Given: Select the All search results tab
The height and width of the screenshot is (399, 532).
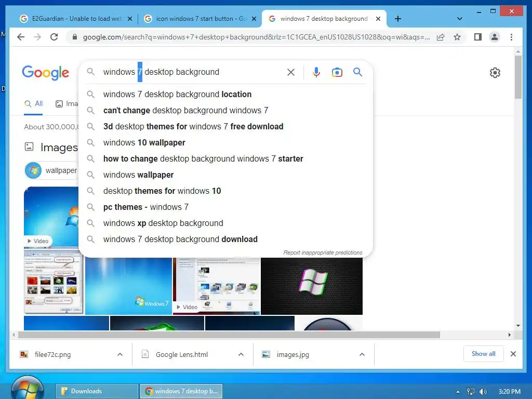Looking at the screenshot, I should tap(33, 104).
